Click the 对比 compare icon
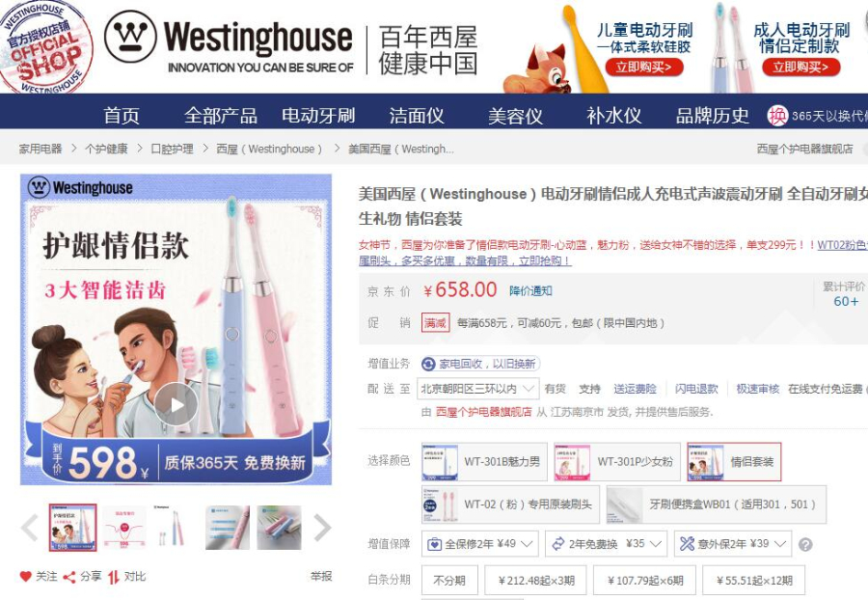The width and height of the screenshot is (868, 600). [x=114, y=577]
